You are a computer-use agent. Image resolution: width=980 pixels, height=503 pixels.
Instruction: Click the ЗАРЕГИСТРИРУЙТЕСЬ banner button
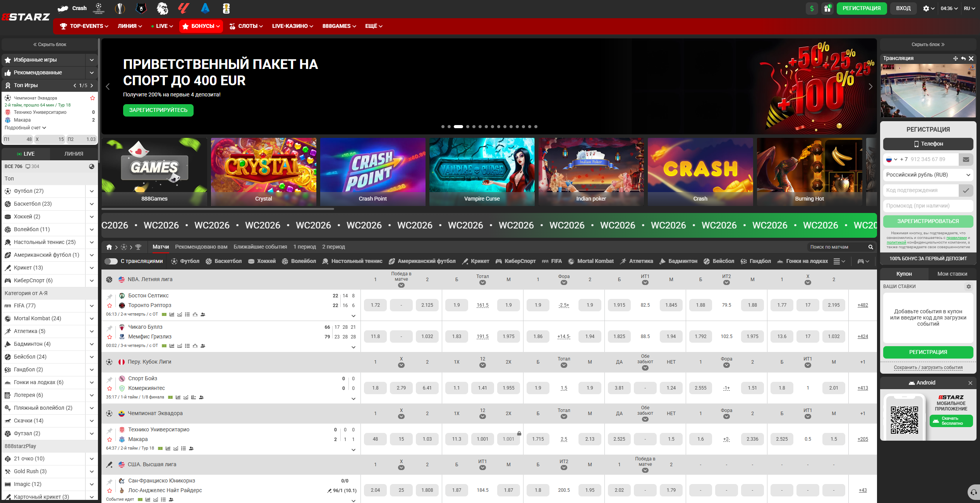158,110
